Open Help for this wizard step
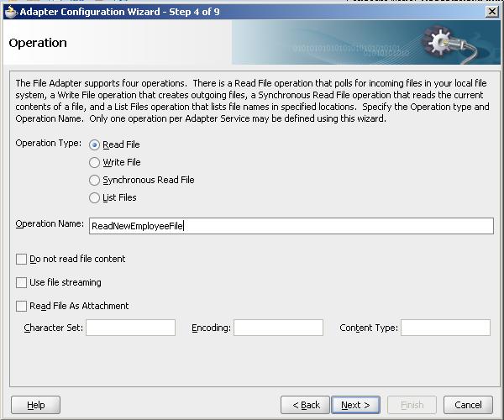 pyautogui.click(x=36, y=405)
